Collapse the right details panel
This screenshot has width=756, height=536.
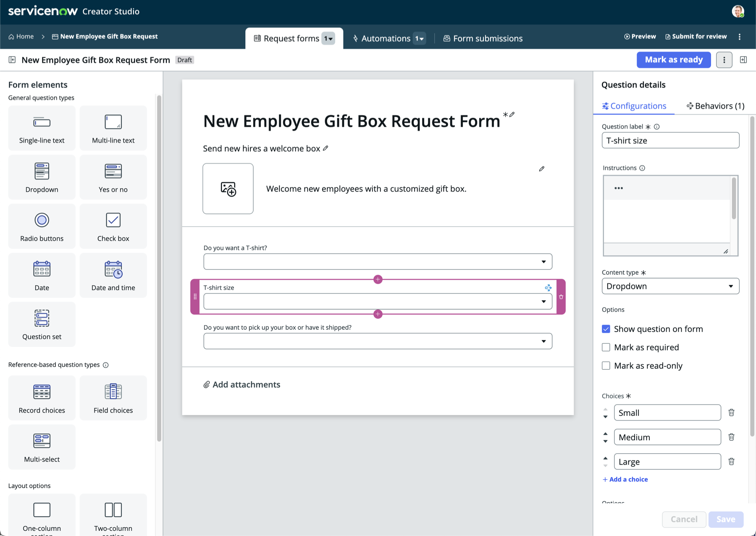coord(743,60)
